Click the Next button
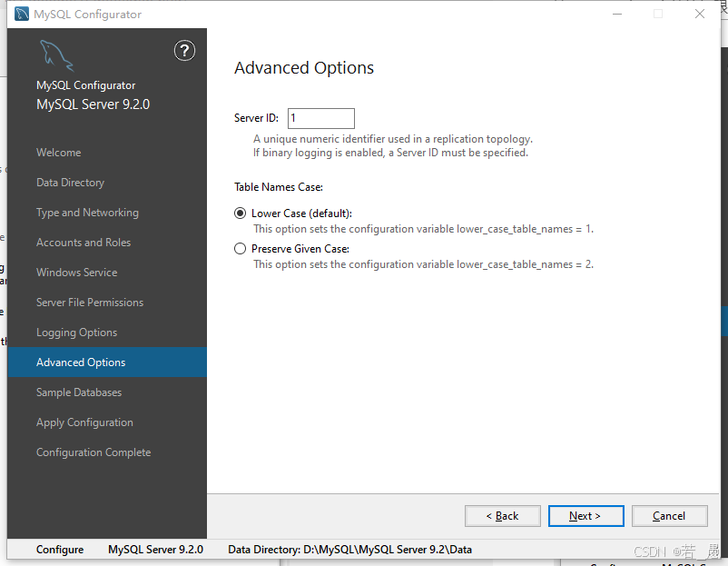 pyautogui.click(x=585, y=516)
